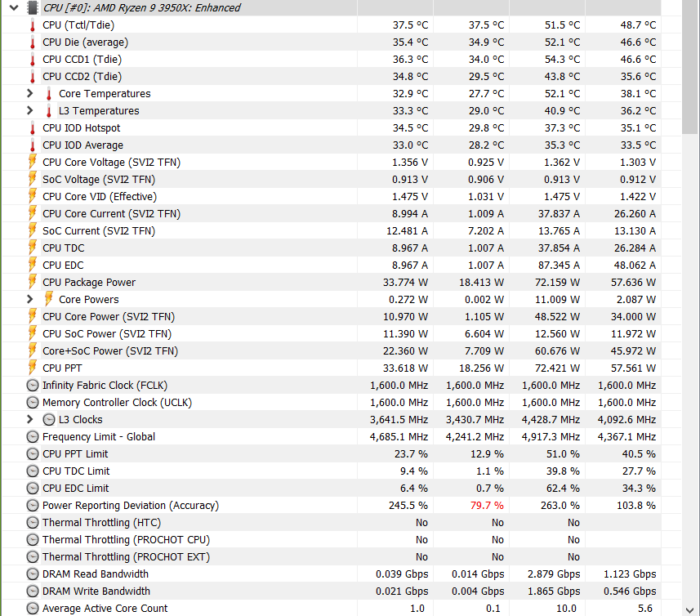The height and width of the screenshot is (616, 700).
Task: Click the 4,917.3 MHz frequency limit value
Action: 551,436
